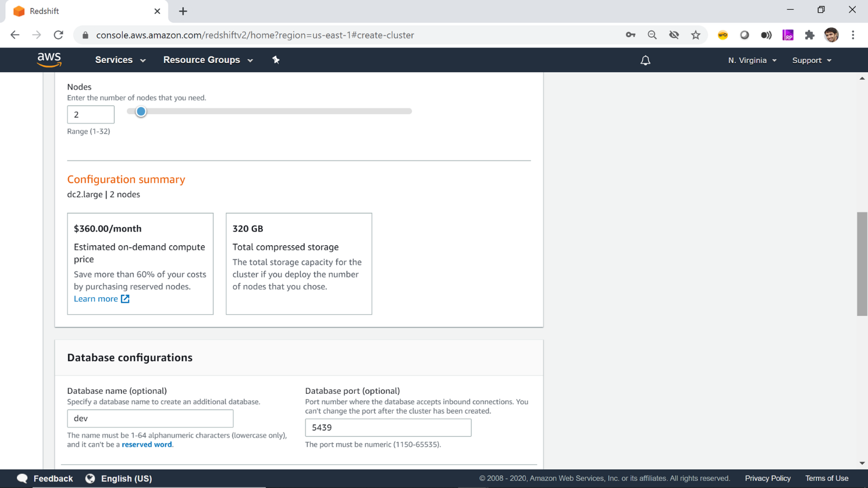Click the $360.00/month price text
The image size is (868, 488).
pyautogui.click(x=108, y=229)
